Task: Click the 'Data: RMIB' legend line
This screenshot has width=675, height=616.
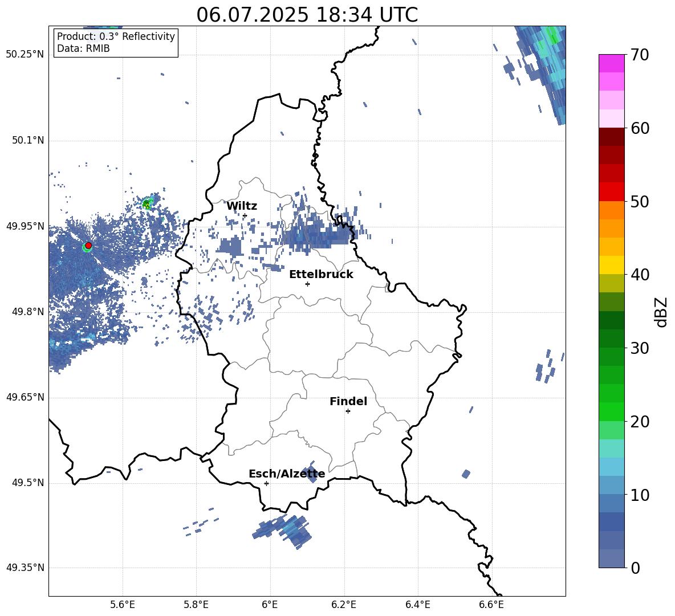Action: [83, 48]
